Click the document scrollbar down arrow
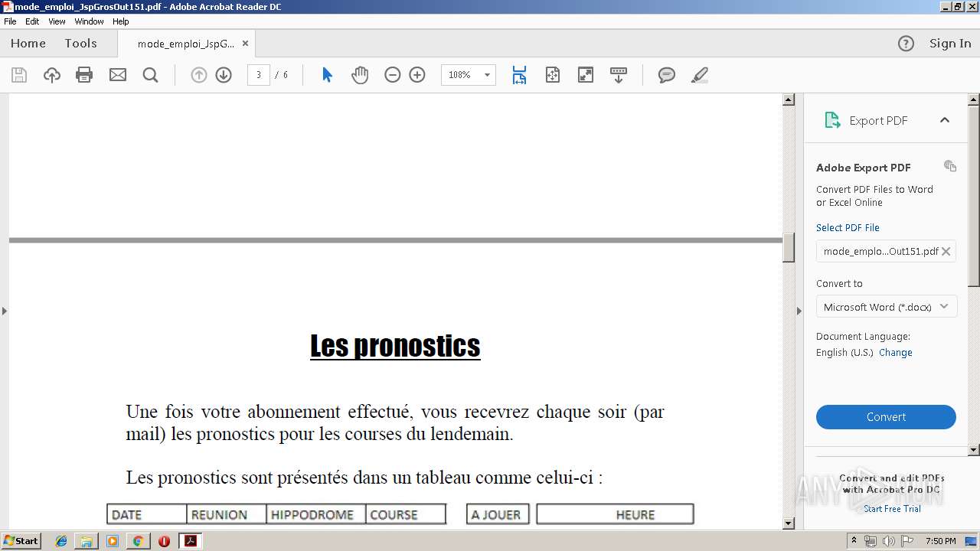Screen dimensions: 980x551 click(x=789, y=523)
